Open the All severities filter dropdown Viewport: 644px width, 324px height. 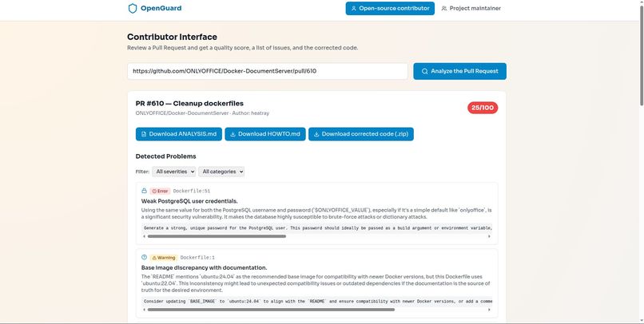[173, 172]
